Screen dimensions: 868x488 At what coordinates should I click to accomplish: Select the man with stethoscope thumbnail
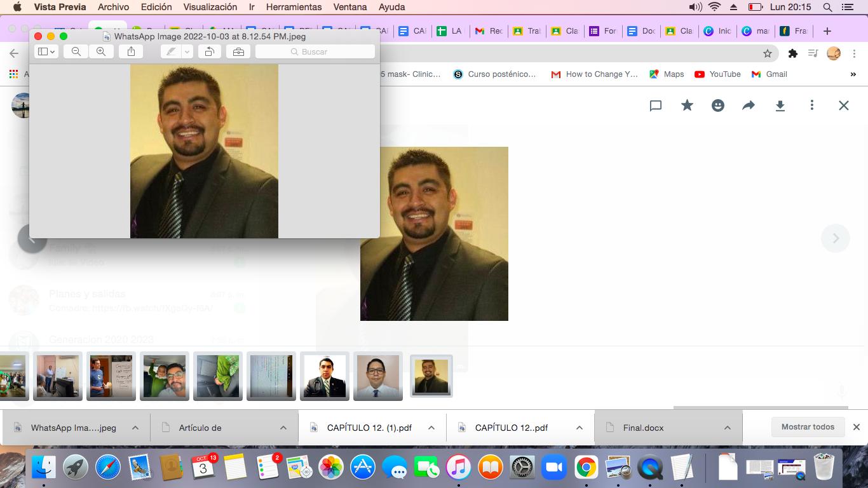(325, 376)
